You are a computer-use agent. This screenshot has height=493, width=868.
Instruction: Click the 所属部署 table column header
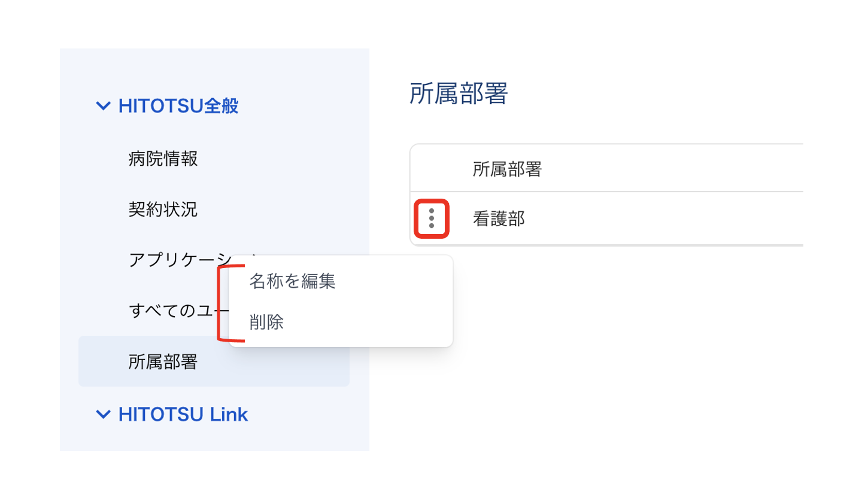tap(507, 169)
